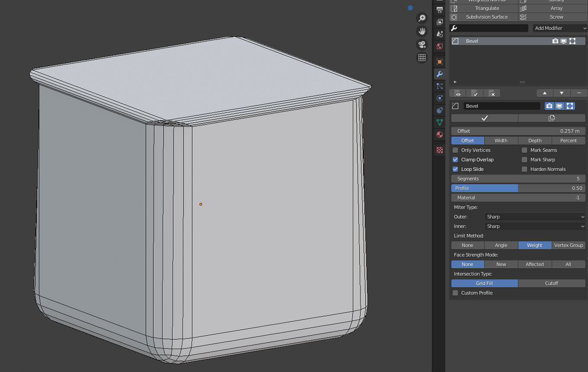Apply the Bevel modifier with checkmark button
This screenshot has width=588, height=372.
tap(485, 118)
